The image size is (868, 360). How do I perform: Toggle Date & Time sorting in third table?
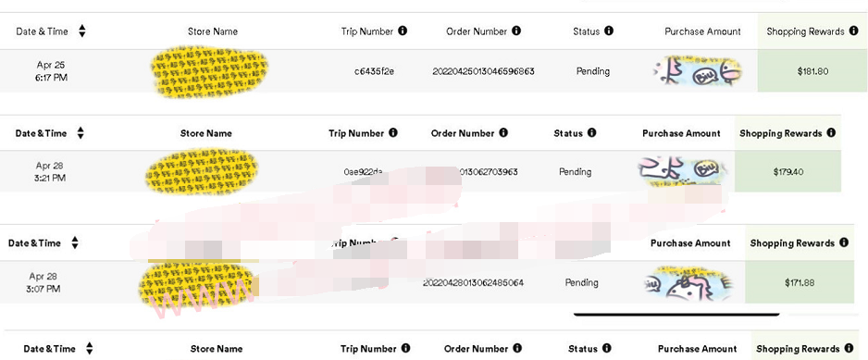click(x=75, y=242)
